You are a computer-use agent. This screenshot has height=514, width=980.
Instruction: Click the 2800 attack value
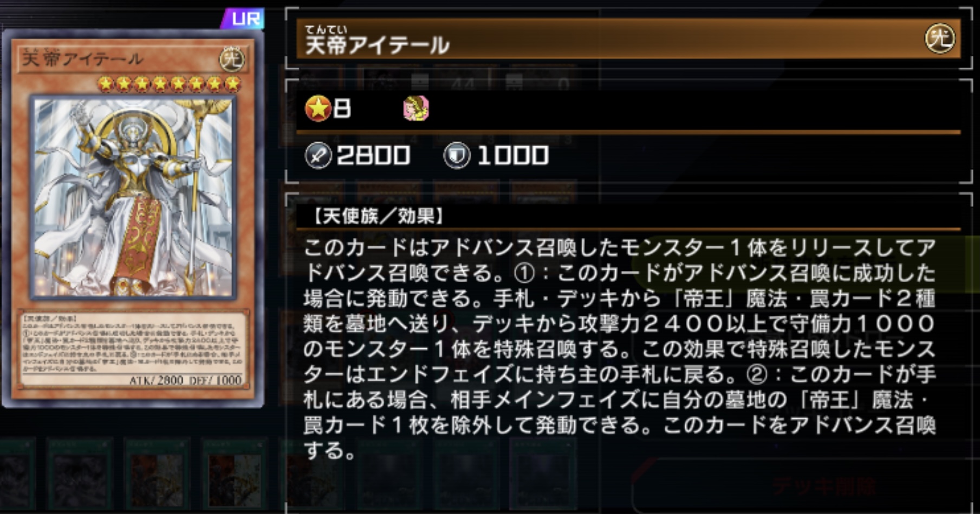(373, 156)
